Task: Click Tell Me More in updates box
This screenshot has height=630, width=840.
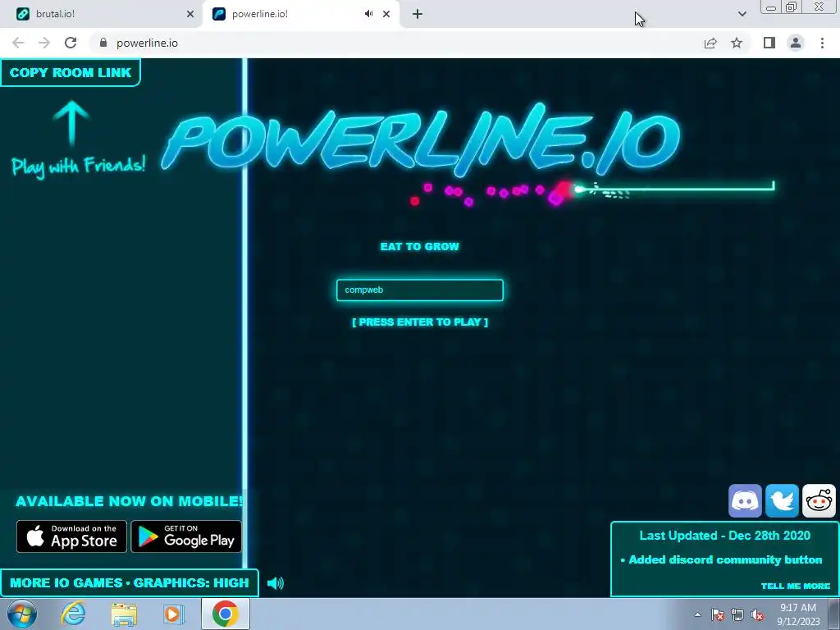Action: click(x=796, y=586)
